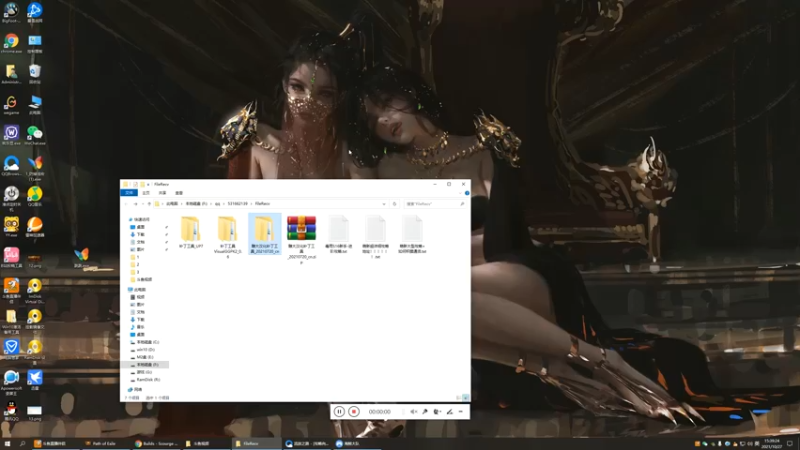This screenshot has height=450, width=800.
Task: Click the (F:) drive breadcrumb in the address bar
Action: coord(196,204)
